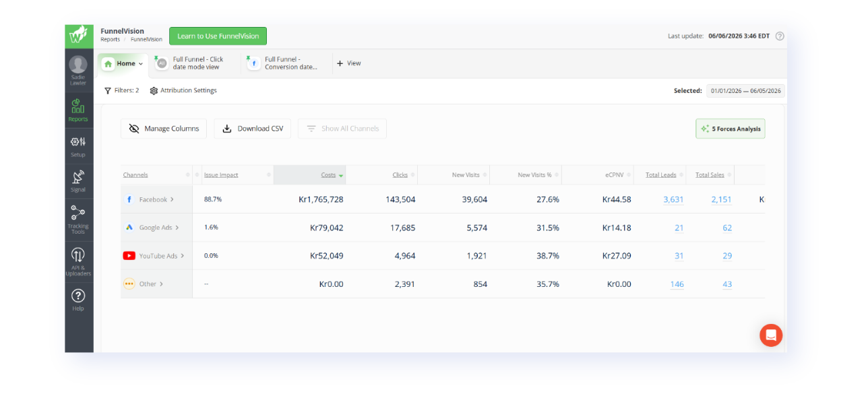The image size is (868, 394).
Task: Open Google Ads total leads 21 link
Action: pos(679,228)
